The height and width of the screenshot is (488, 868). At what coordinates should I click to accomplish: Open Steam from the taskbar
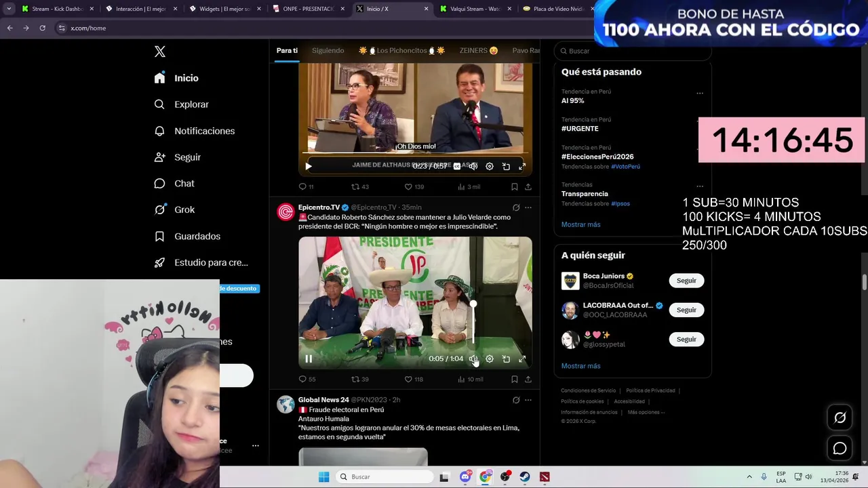click(525, 477)
